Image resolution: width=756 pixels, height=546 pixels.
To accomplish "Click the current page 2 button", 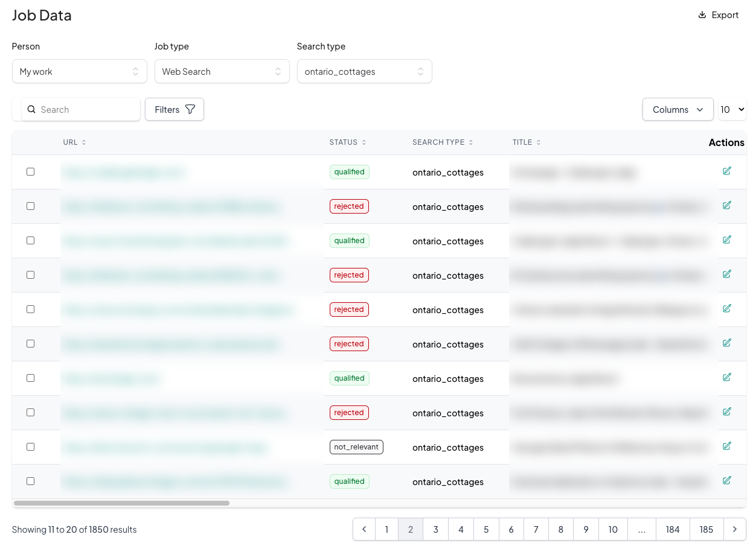I will (411, 529).
